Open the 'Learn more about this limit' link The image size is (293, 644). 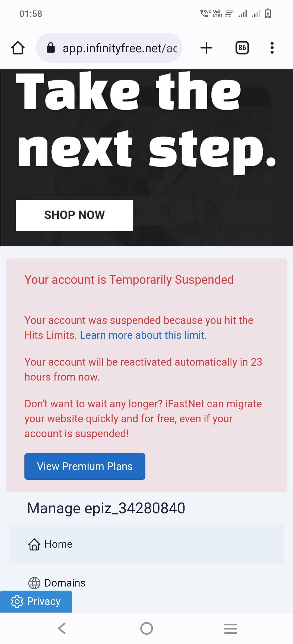[x=143, y=335]
